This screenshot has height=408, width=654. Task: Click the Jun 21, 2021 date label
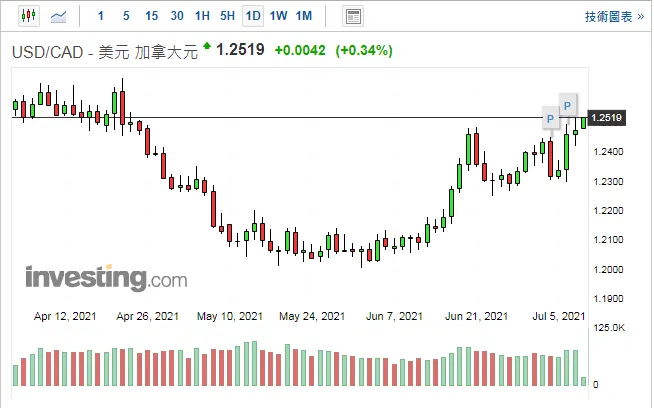476,316
